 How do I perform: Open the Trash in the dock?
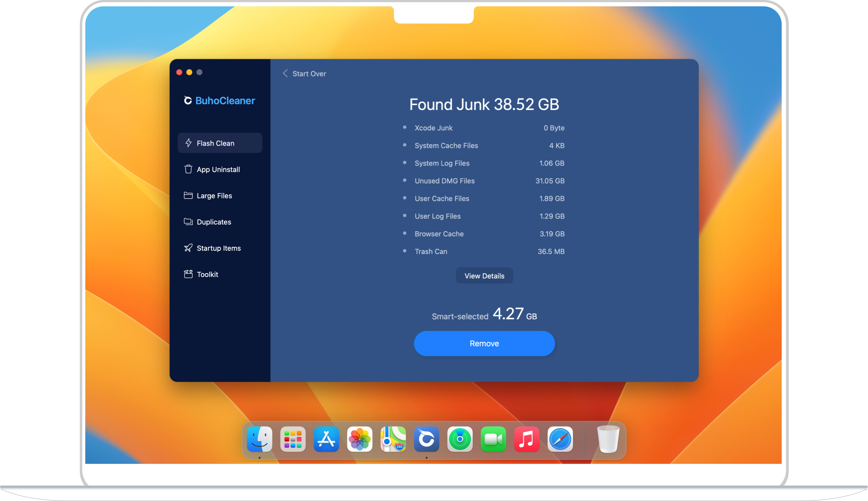[608, 439]
